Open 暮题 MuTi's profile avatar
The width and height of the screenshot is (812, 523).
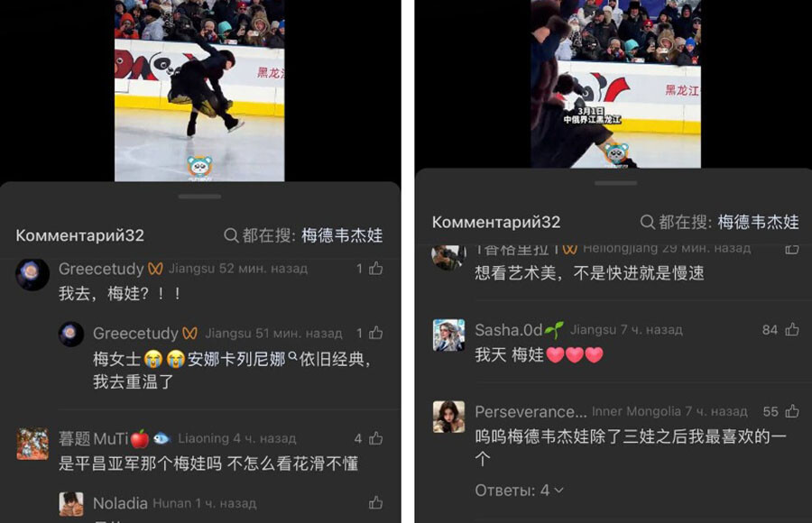[x=32, y=444]
